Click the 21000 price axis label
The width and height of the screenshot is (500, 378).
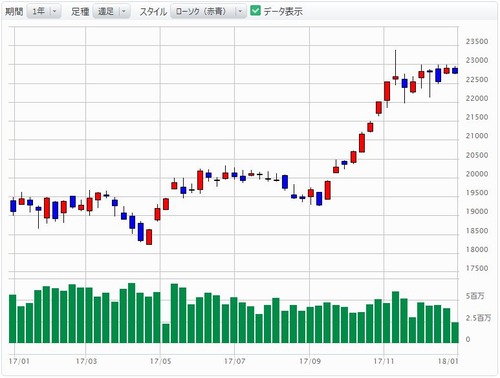[477, 136]
